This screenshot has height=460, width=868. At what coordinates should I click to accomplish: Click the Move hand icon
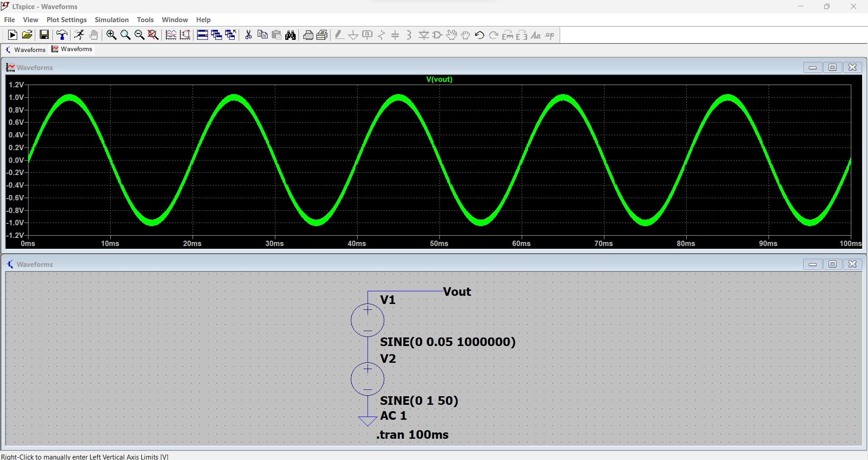pos(452,35)
